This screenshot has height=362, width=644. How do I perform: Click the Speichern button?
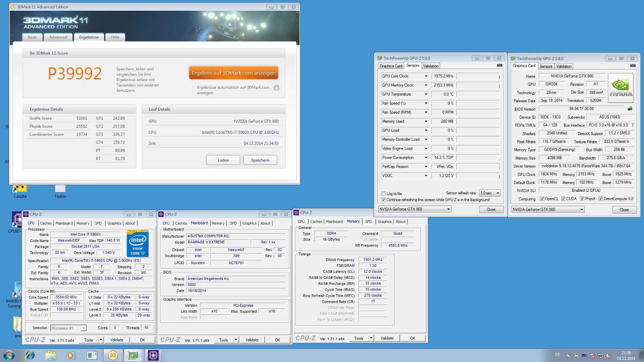(x=260, y=160)
